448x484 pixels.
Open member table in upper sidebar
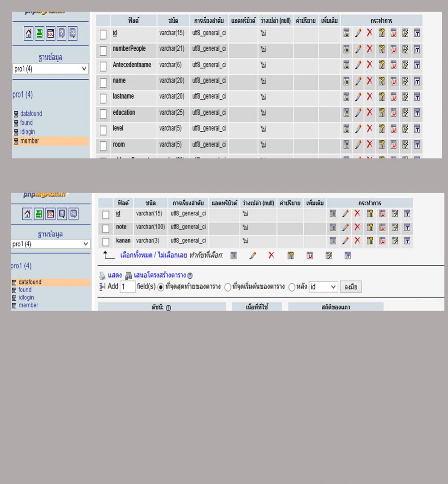pyautogui.click(x=30, y=141)
